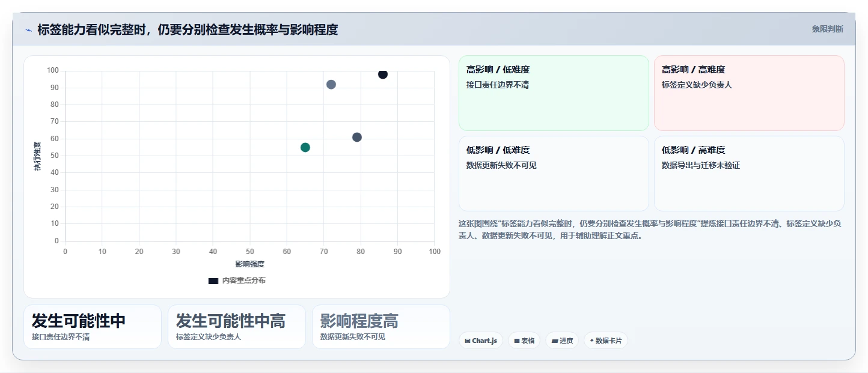
Task: Click the lightning icon beside the title
Action: [x=28, y=29]
